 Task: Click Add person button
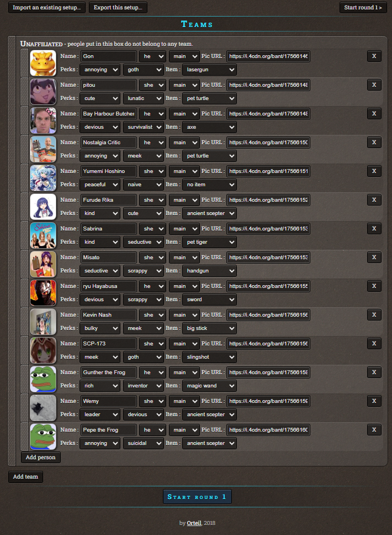point(40,457)
